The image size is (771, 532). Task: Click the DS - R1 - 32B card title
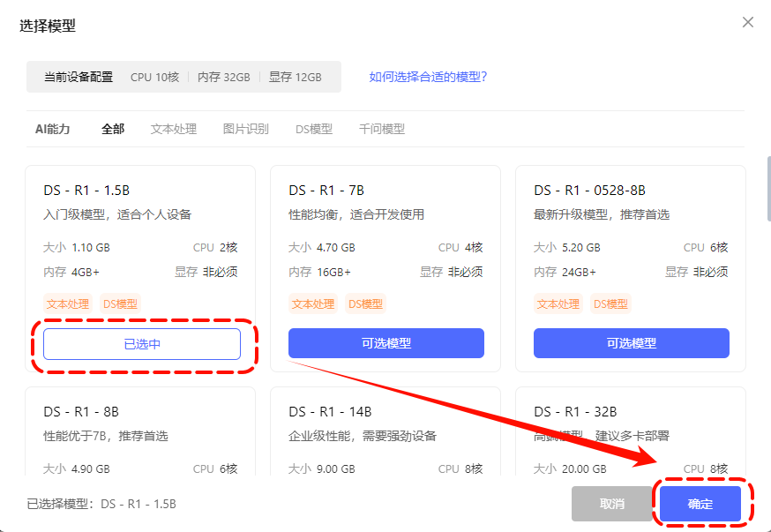coord(575,411)
